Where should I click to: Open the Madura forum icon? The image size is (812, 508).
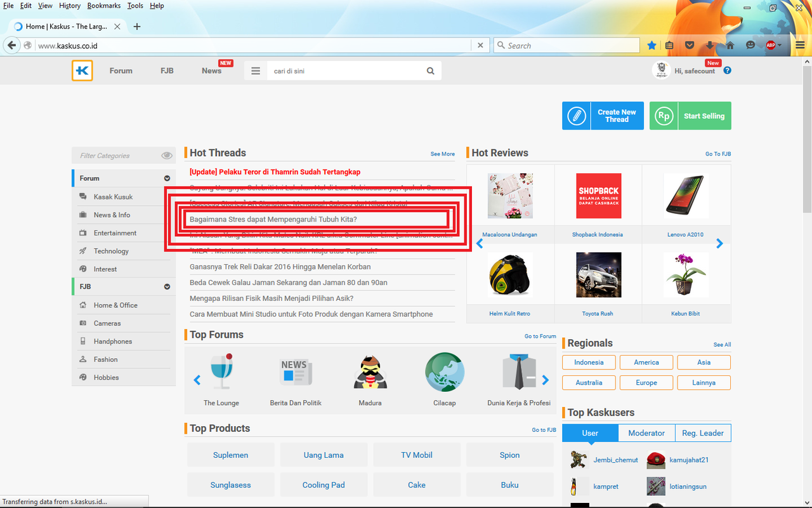pyautogui.click(x=370, y=372)
